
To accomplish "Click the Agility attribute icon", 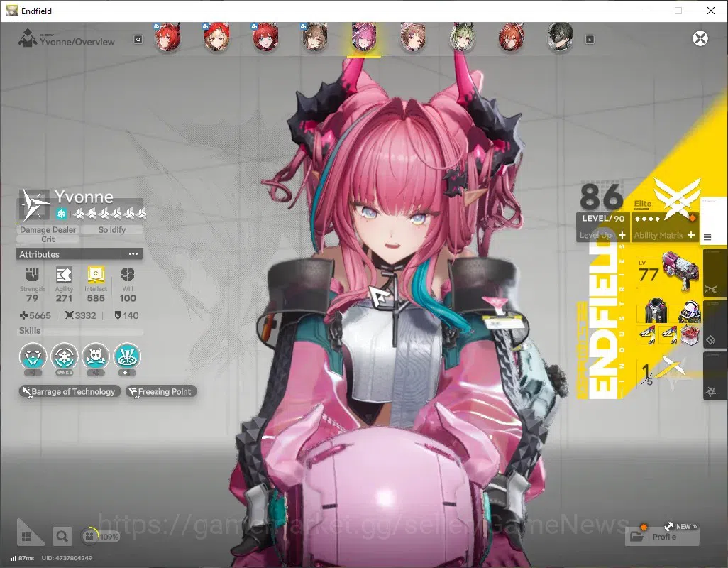I will pyautogui.click(x=64, y=275).
